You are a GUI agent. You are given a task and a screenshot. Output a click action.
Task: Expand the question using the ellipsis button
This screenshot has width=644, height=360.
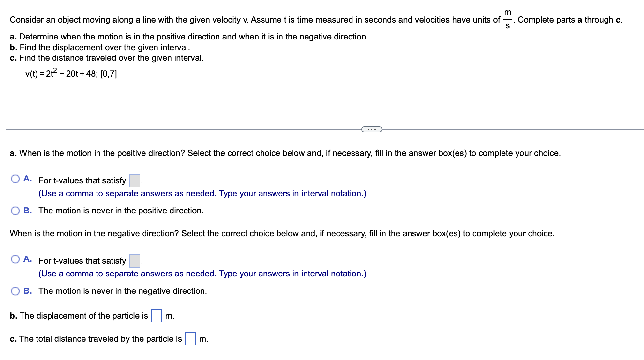[x=371, y=129]
